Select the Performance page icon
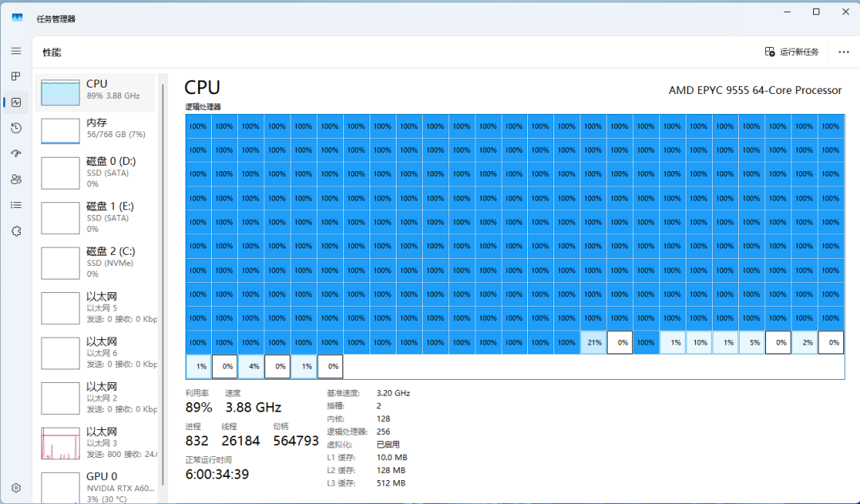The image size is (860, 504). click(16, 103)
